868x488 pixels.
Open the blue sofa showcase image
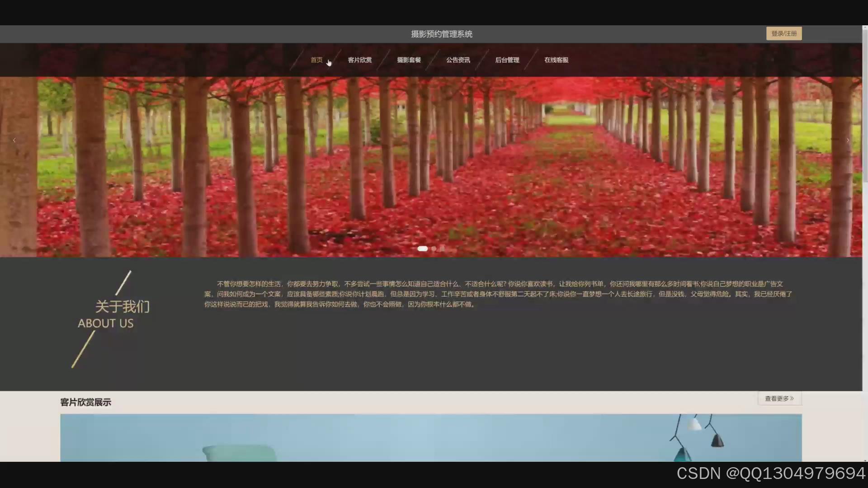click(430, 437)
